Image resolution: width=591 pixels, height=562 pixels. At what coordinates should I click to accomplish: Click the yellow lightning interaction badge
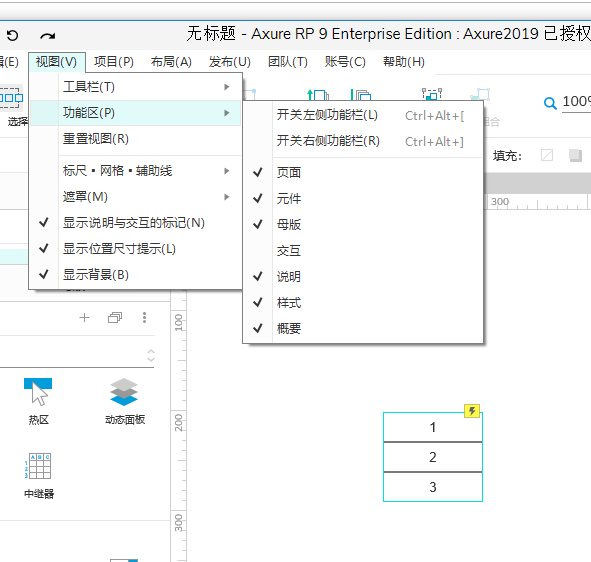[472, 411]
